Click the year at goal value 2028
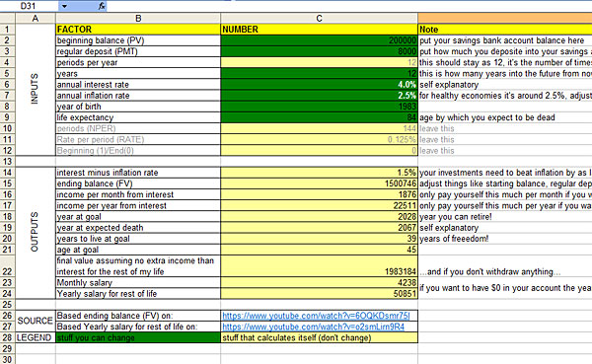Image resolution: width=592 pixels, height=364 pixels. click(319, 217)
